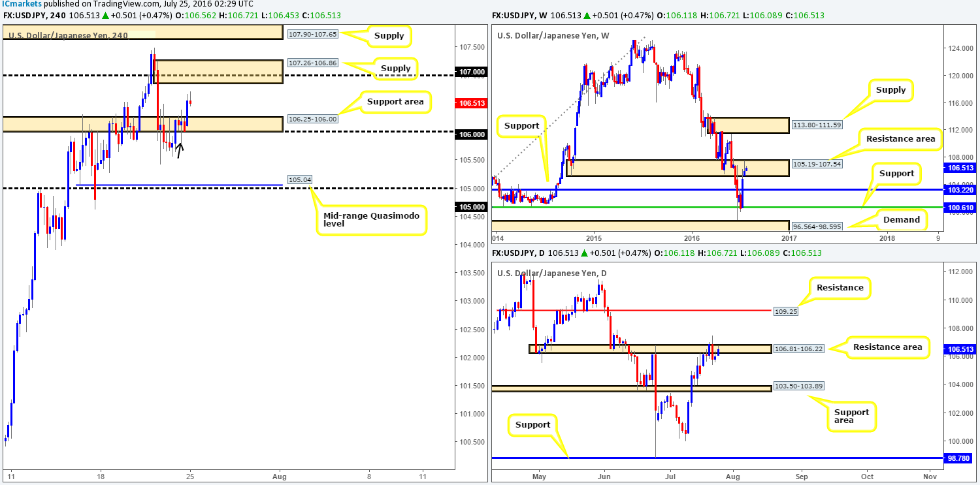The width and height of the screenshot is (980, 485).
Task: Click the 'Support area' callout on daily chart
Action: click(851, 416)
